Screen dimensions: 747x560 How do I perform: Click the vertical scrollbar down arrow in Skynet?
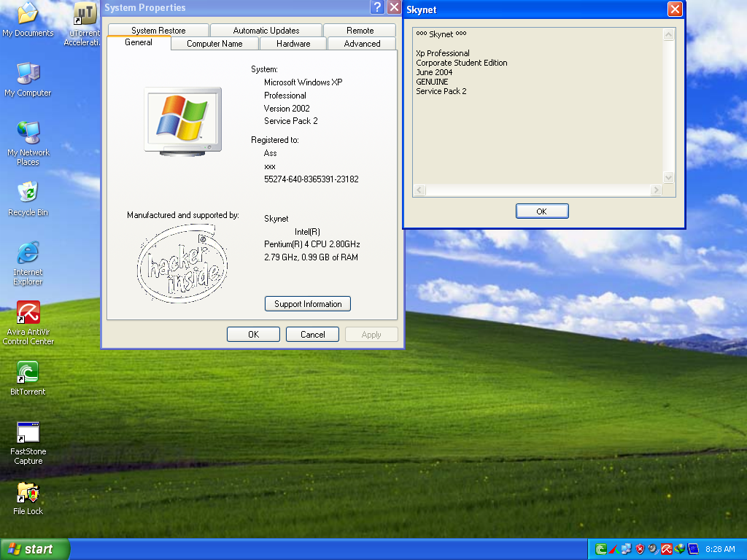pyautogui.click(x=668, y=178)
